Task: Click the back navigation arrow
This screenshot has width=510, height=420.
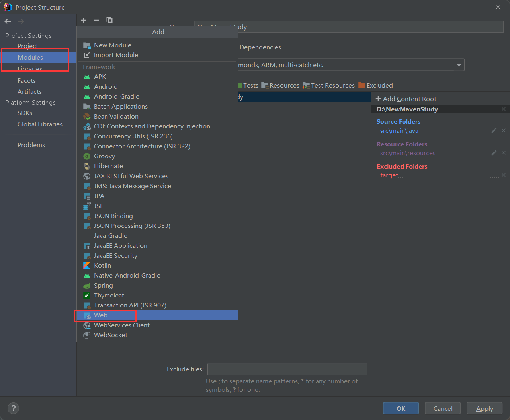Action: (x=8, y=21)
